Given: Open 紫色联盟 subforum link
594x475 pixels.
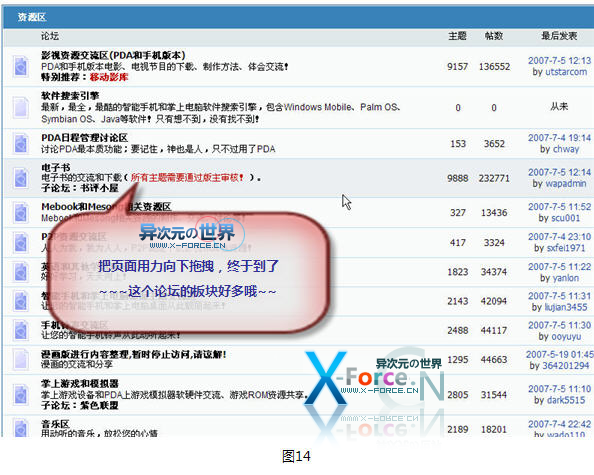Looking at the screenshot, I should pos(99,405).
